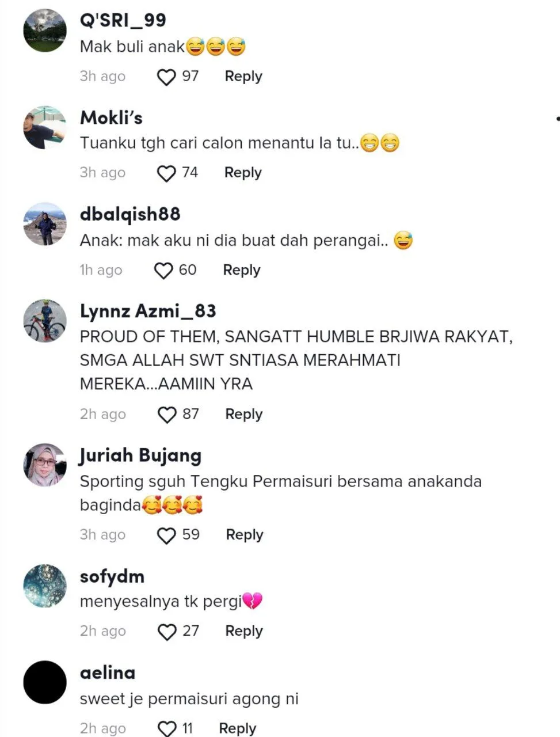Like Mokli's comment with the heart icon
The image size is (560, 737).
click(x=166, y=173)
